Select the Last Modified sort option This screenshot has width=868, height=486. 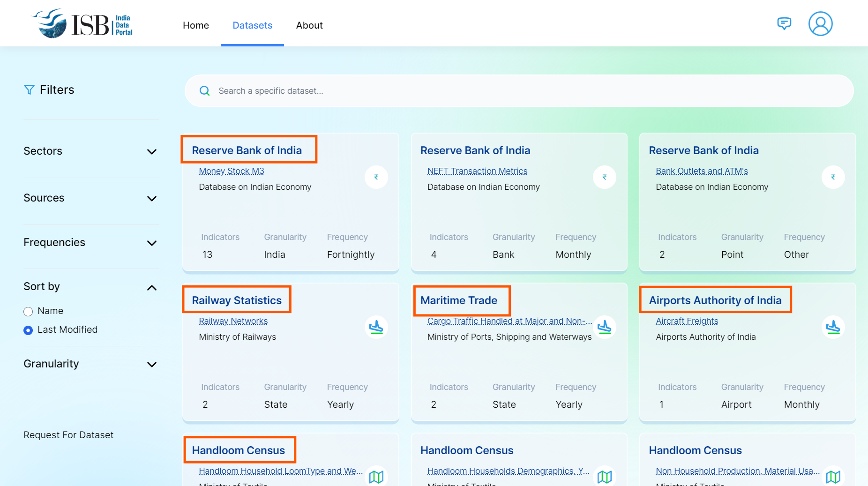[28, 330]
